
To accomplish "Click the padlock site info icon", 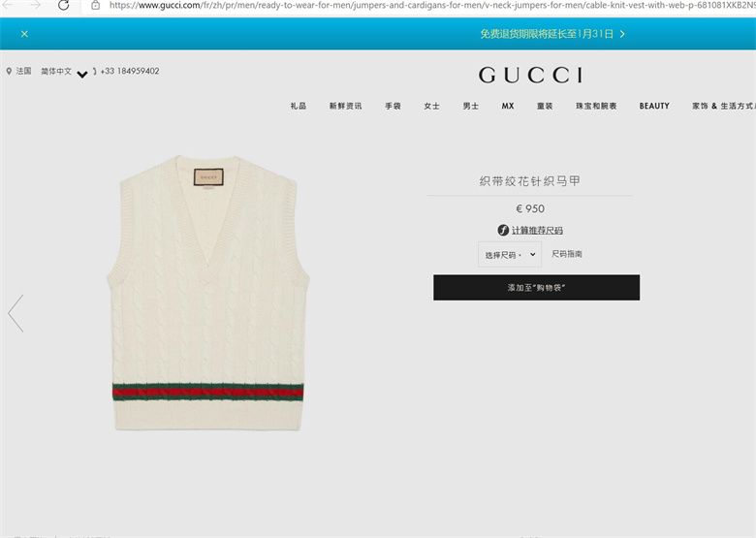I will (95, 5).
